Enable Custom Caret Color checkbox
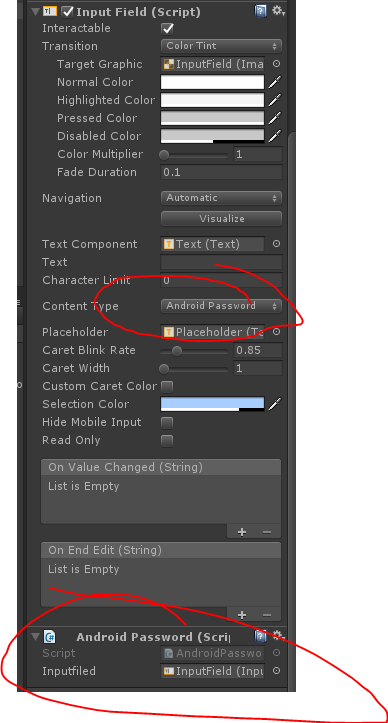The height and width of the screenshot is (723, 388). point(167,386)
